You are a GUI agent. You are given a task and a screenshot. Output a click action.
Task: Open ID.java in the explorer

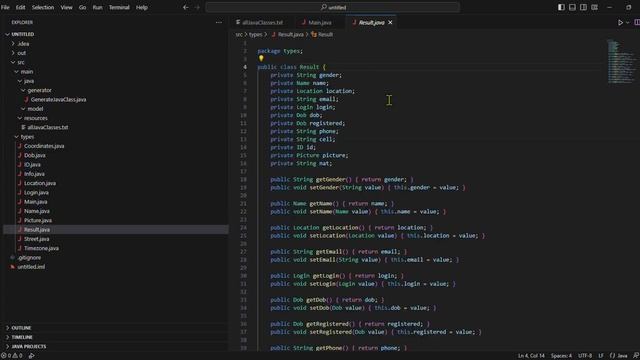click(x=32, y=164)
